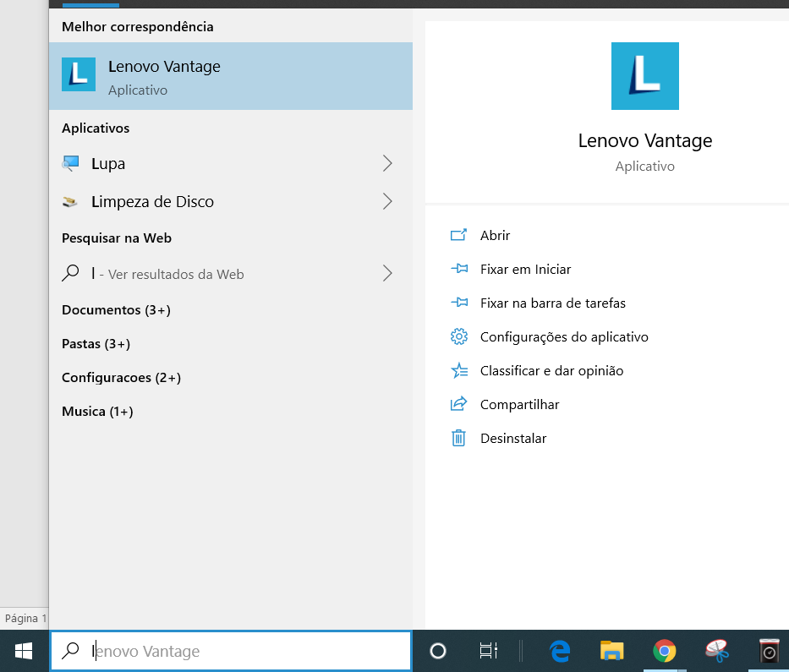Click the Lenovo Vantage title in details pane
The image size is (789, 672).
[644, 141]
